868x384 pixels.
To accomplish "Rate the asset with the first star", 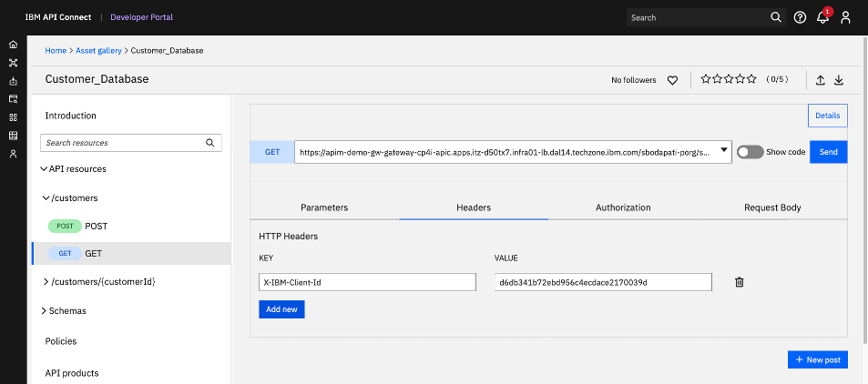I will pyautogui.click(x=705, y=79).
